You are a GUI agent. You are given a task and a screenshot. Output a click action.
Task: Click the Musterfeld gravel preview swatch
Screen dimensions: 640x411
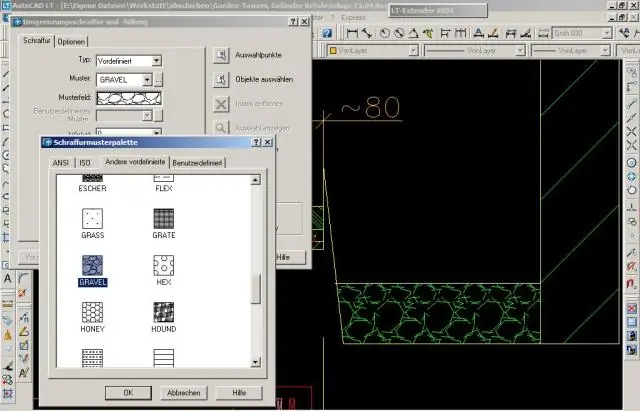tap(129, 98)
